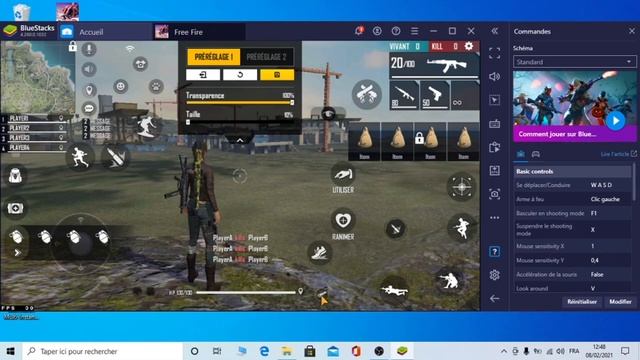The image size is (640, 360).
Task: Click the map pin marker icon
Action: pos(89,89)
